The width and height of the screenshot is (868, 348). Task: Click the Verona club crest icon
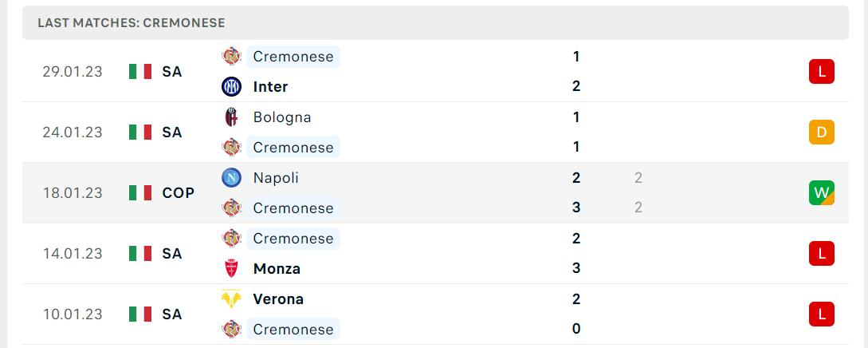pos(231,299)
